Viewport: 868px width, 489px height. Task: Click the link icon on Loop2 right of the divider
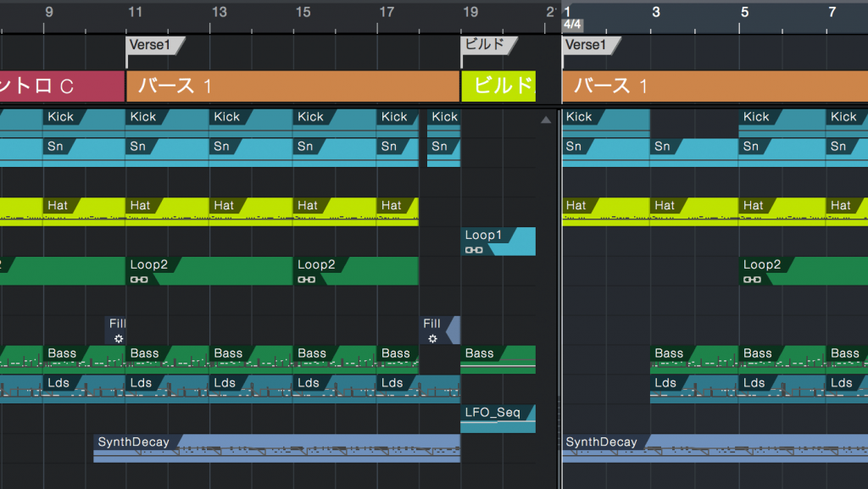752,280
